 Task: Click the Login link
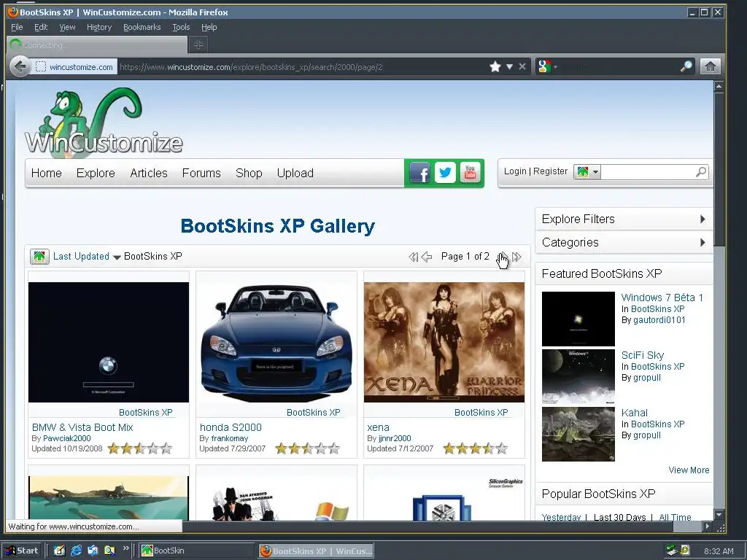(x=515, y=171)
